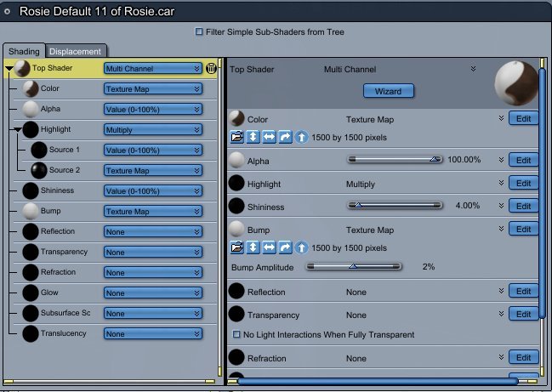Flip Bump texture map vertically
Viewport: 552px width, 392px height.
point(253,247)
